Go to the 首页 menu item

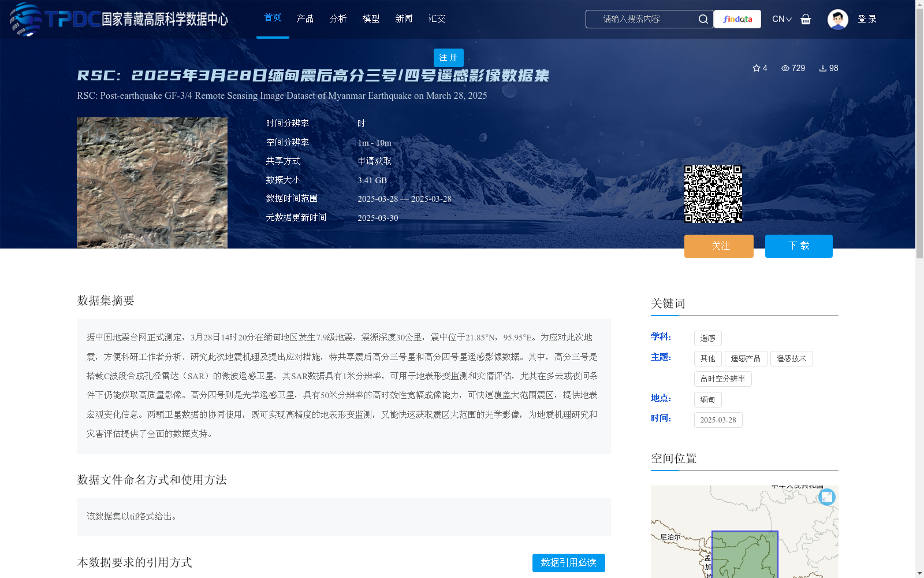coord(273,18)
